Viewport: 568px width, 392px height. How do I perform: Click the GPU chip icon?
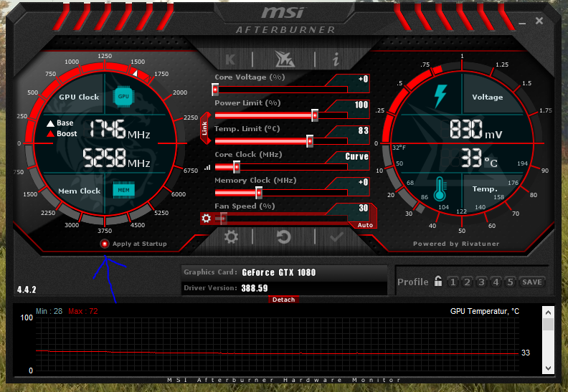[123, 97]
